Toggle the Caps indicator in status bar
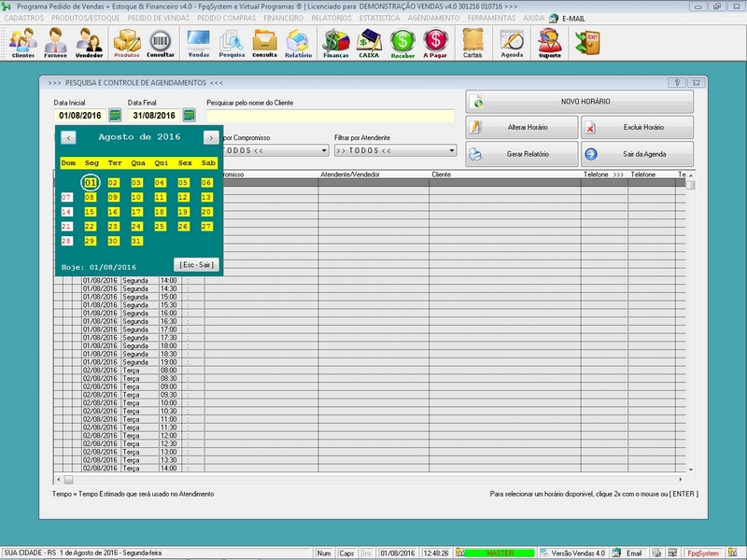The image size is (747, 560). [x=345, y=553]
